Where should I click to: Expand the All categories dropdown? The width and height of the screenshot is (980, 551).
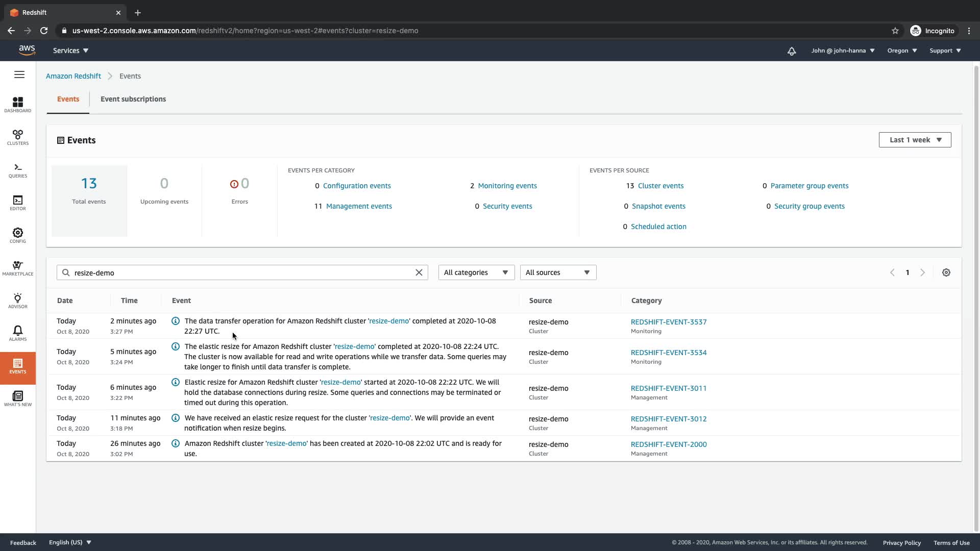point(476,272)
